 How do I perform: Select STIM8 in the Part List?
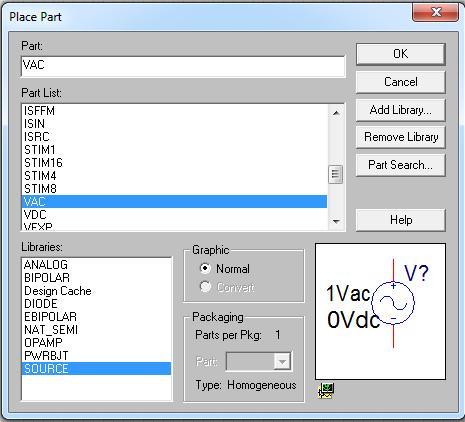(x=174, y=189)
